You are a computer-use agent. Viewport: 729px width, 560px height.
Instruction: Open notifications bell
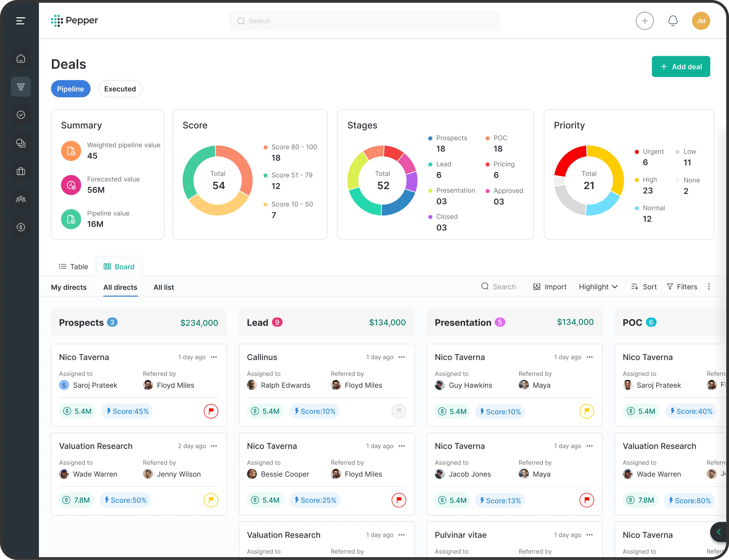tap(673, 21)
